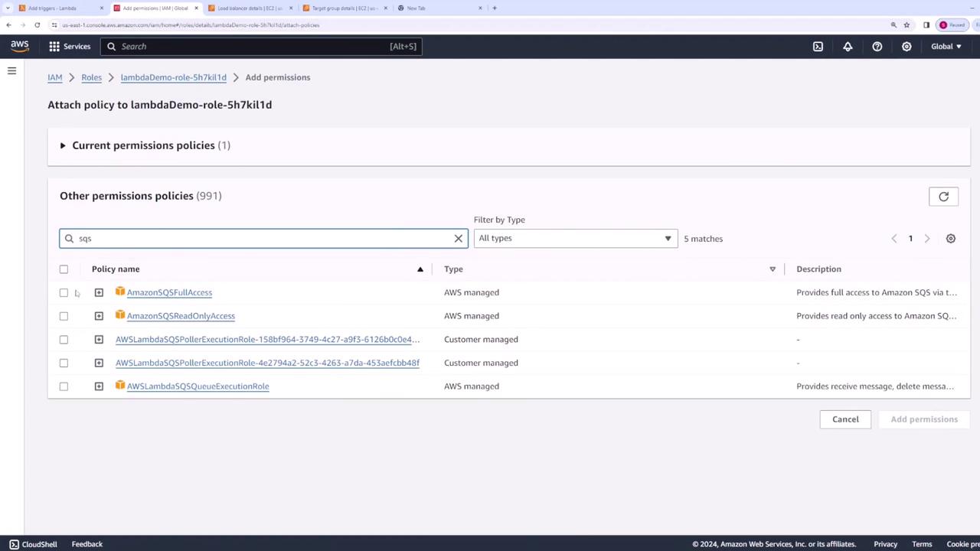Select all policies with header checkbox

coord(64,269)
